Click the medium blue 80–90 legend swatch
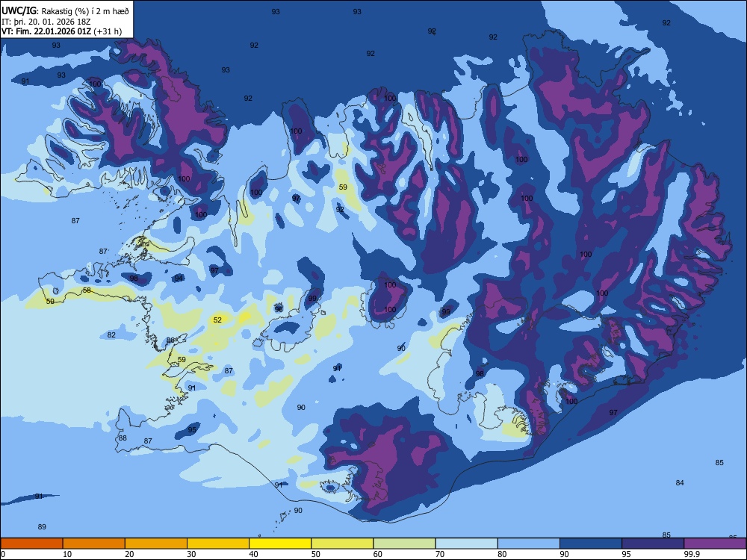The height and width of the screenshot is (560, 747). point(529,544)
